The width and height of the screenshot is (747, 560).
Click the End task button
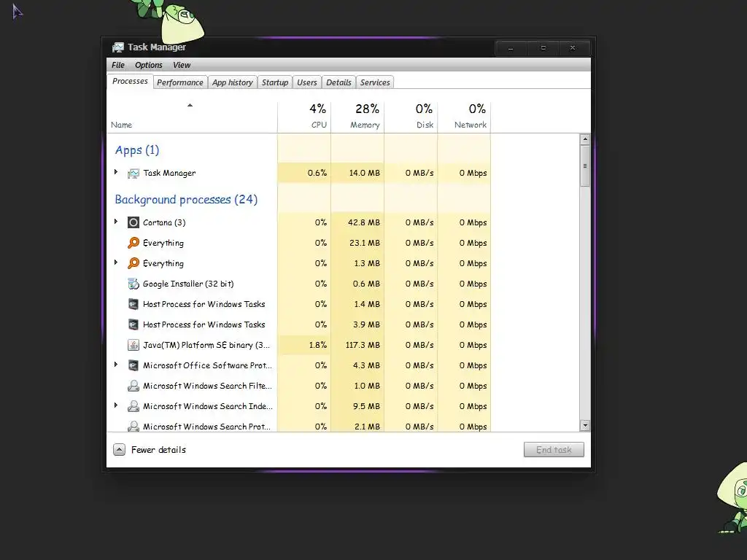pos(554,449)
